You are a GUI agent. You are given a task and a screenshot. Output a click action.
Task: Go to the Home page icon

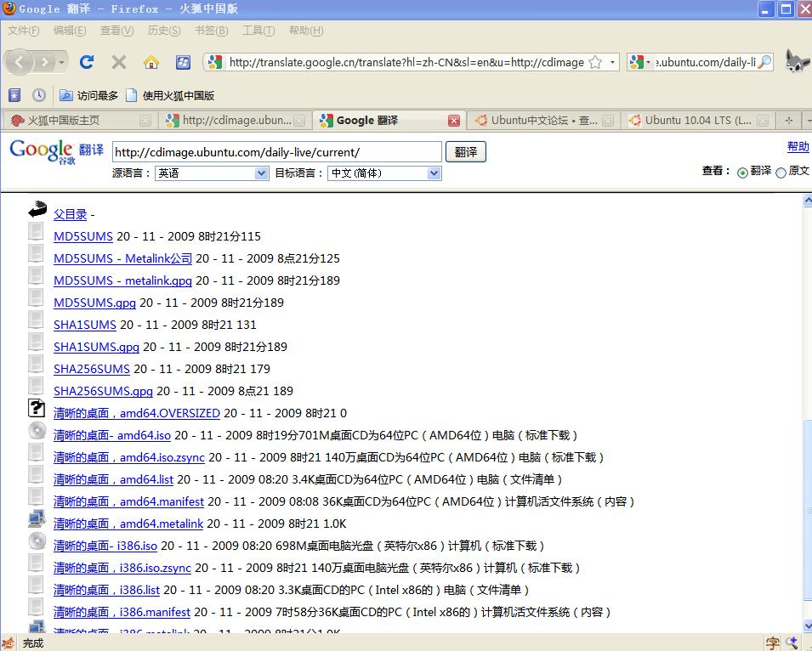click(x=151, y=63)
